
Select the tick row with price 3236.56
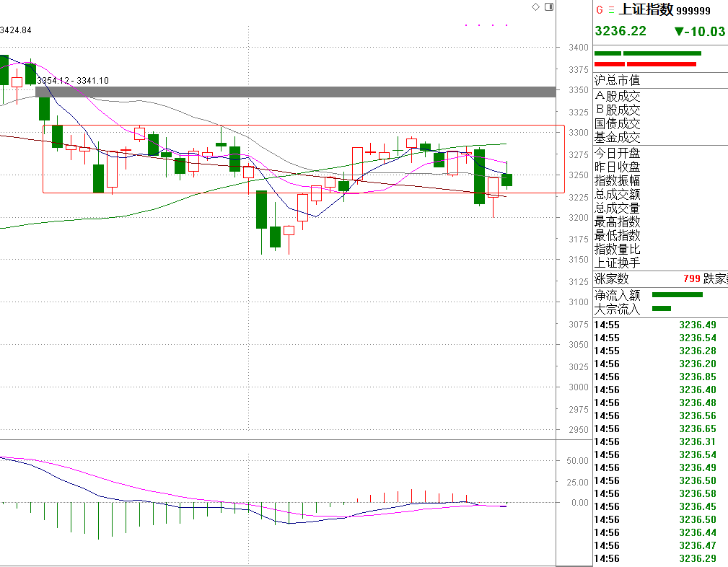(661, 416)
